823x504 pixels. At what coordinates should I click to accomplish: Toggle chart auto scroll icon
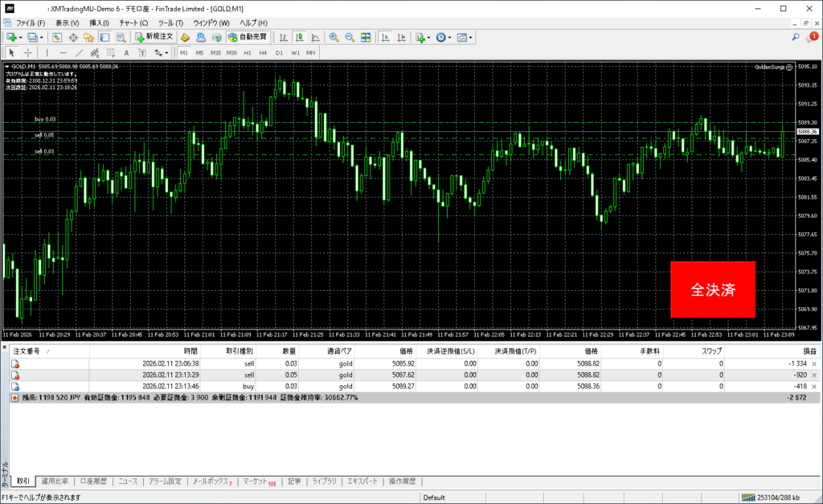click(387, 38)
